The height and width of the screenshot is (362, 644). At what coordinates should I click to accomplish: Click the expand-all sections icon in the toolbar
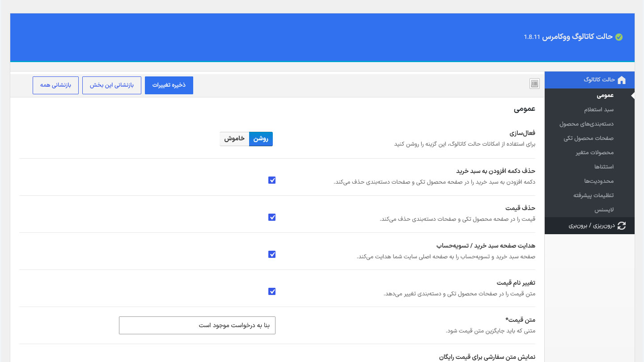[534, 84]
